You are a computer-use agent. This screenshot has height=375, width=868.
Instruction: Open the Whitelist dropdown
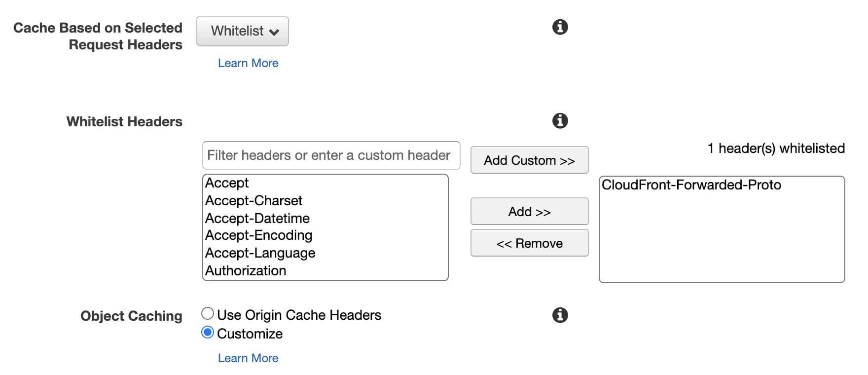tap(243, 31)
